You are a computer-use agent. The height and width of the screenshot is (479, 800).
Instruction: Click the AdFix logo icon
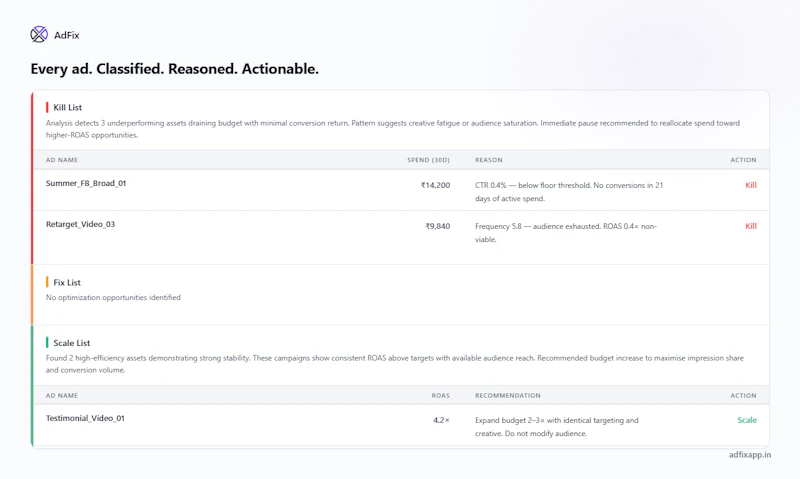click(x=39, y=35)
